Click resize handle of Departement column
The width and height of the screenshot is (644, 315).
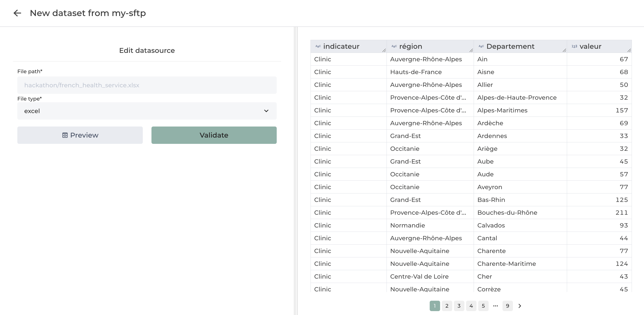click(564, 50)
